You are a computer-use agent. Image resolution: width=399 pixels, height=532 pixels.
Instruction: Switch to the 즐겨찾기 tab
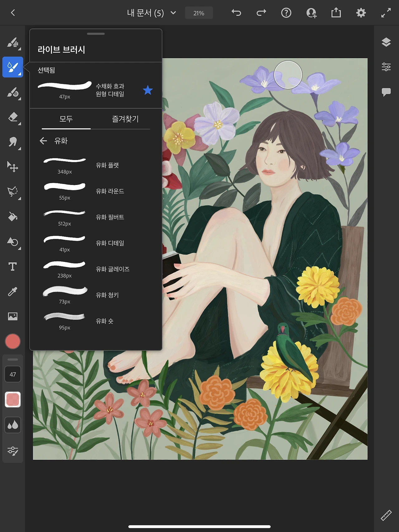click(x=125, y=119)
